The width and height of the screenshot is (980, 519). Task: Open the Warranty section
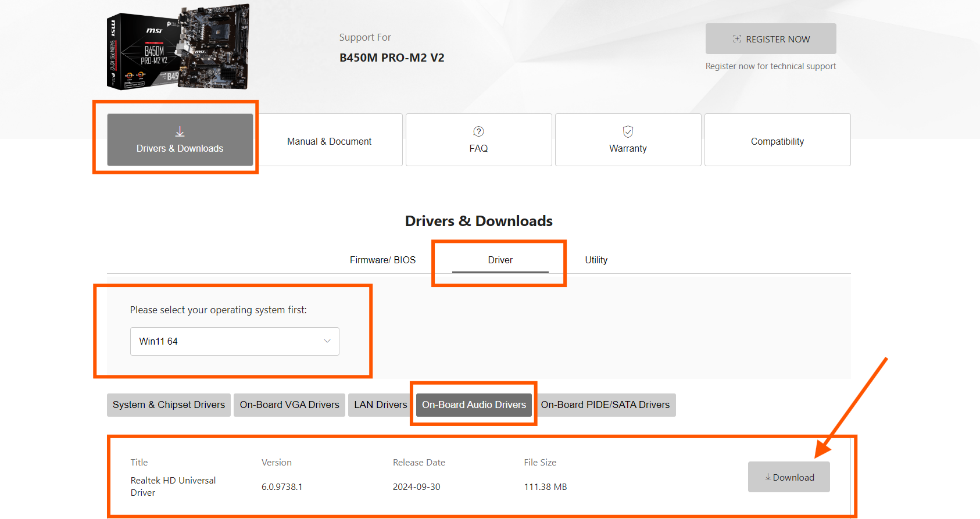[x=628, y=140]
